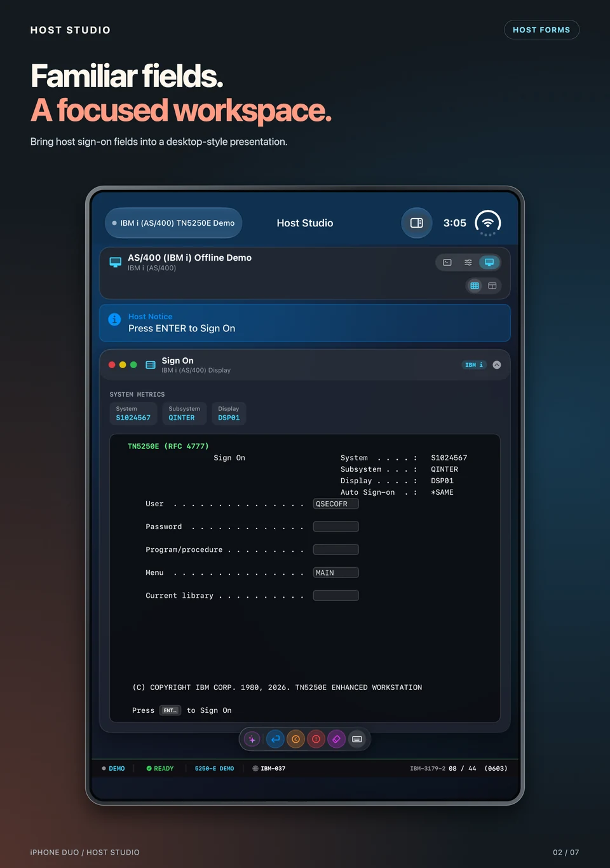The height and width of the screenshot is (868, 610).
Task: Select the System S1024567 metric chip
Action: (x=133, y=413)
